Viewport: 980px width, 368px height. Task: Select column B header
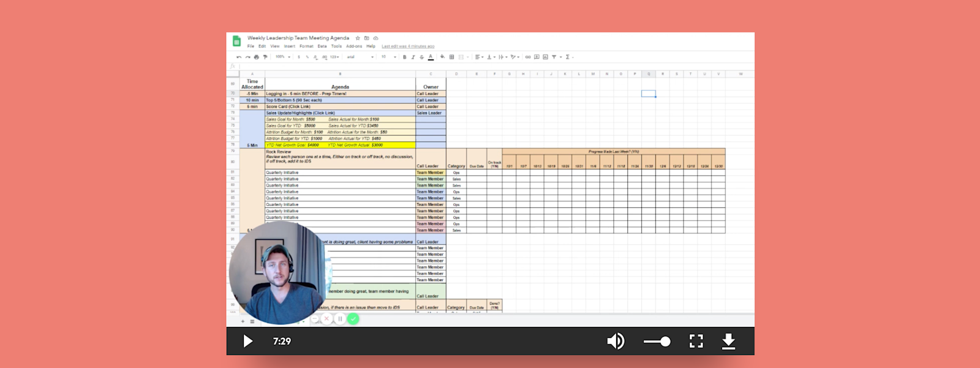pyautogui.click(x=340, y=74)
